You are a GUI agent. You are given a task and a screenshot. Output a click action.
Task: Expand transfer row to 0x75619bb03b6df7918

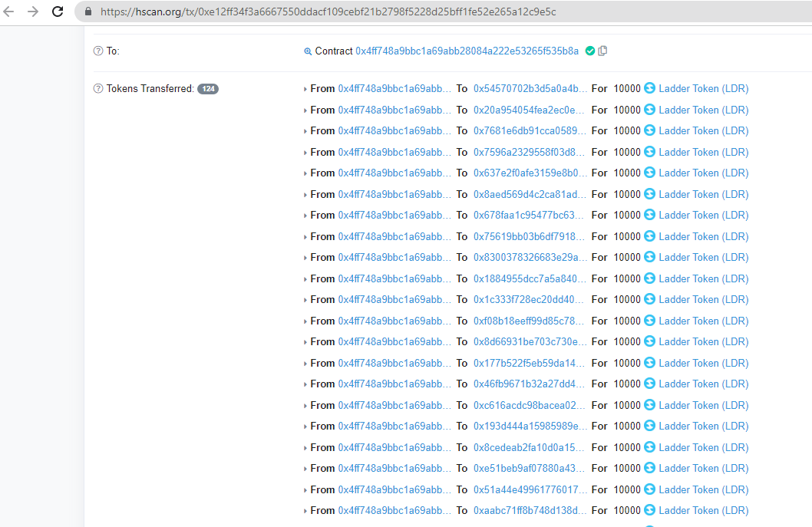point(305,237)
